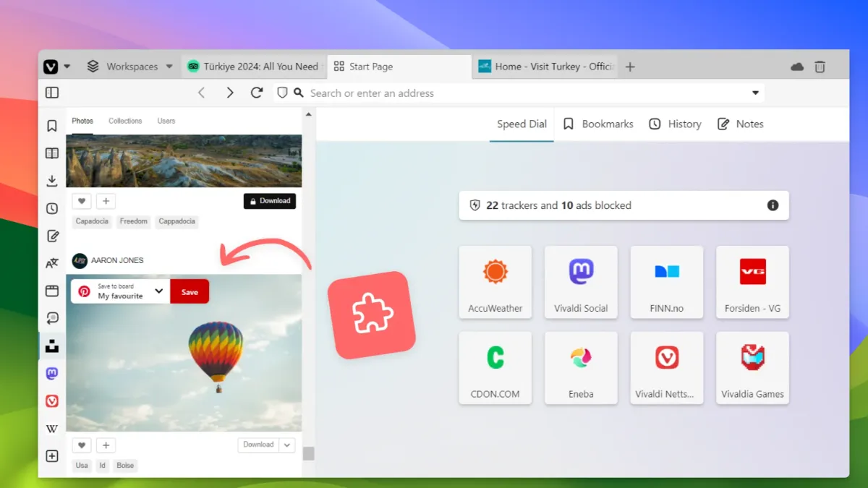Click the black Download button
Image resolution: width=868 pixels, height=488 pixels.
pyautogui.click(x=270, y=201)
